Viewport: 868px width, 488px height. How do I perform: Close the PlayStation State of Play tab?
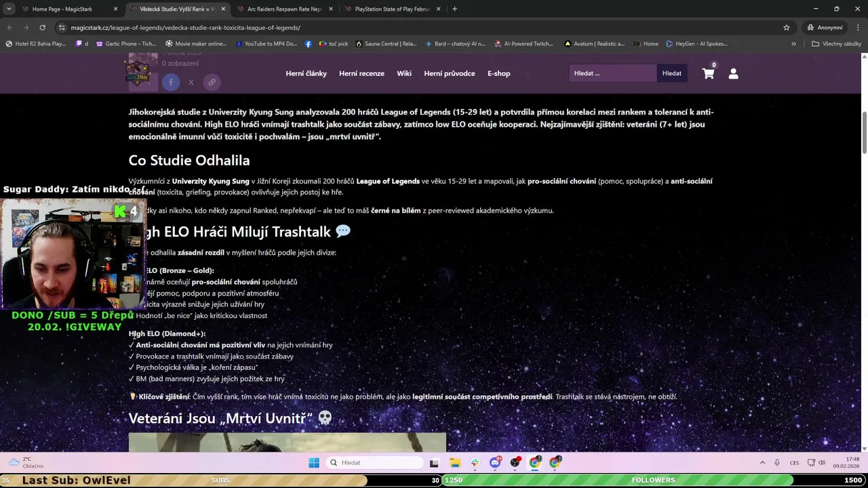(x=438, y=9)
